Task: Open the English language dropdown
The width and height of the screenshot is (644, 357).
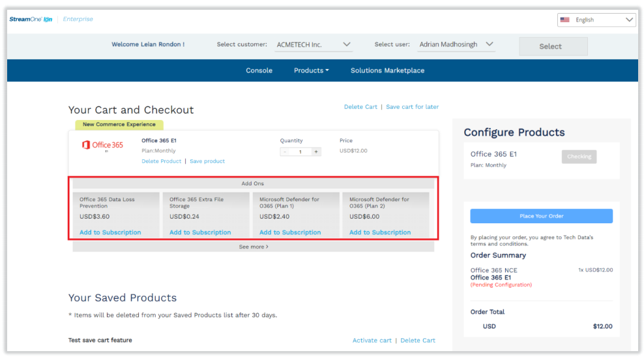Action: point(597,20)
